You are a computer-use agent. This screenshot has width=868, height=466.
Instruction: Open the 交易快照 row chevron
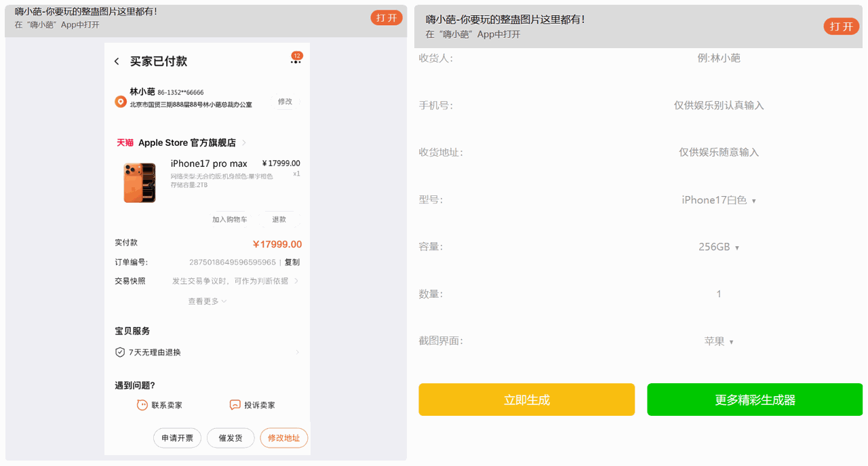pos(296,281)
